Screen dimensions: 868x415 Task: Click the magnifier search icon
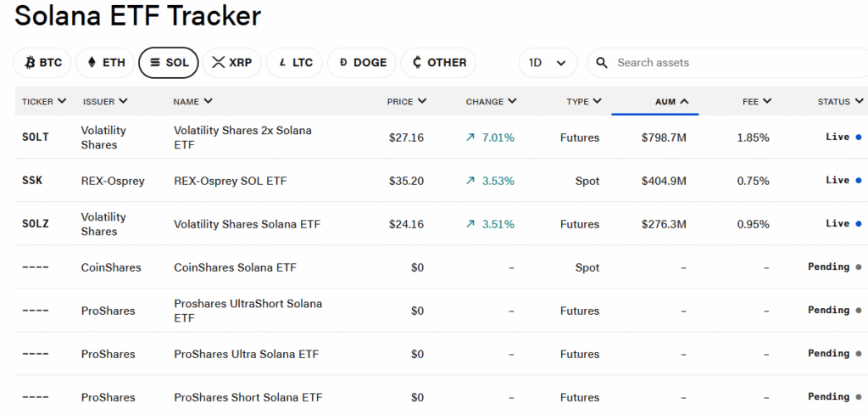point(602,63)
